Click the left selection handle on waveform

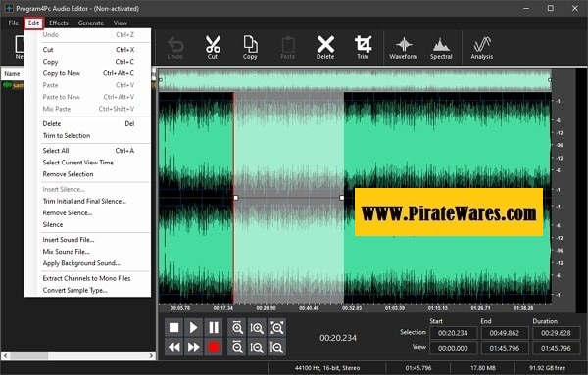click(236, 198)
